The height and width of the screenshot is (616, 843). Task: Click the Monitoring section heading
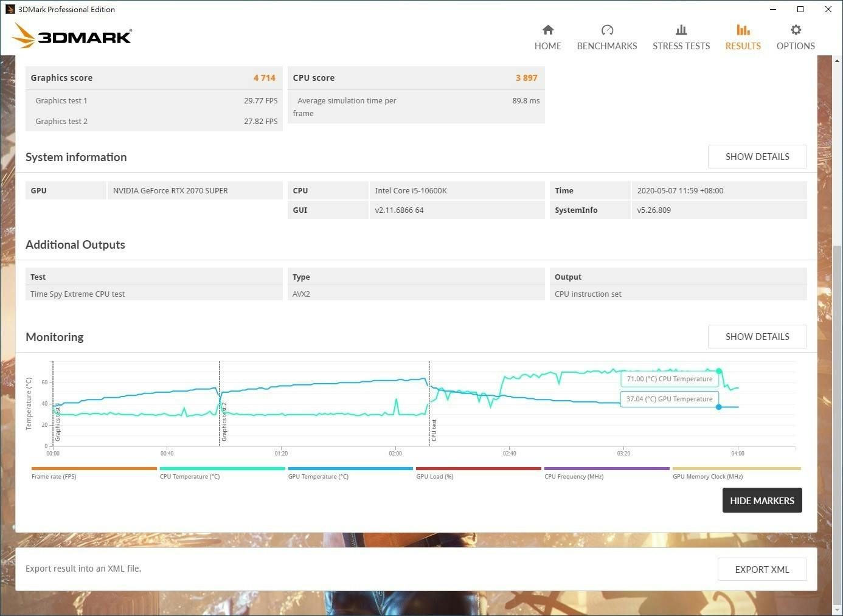(55, 337)
